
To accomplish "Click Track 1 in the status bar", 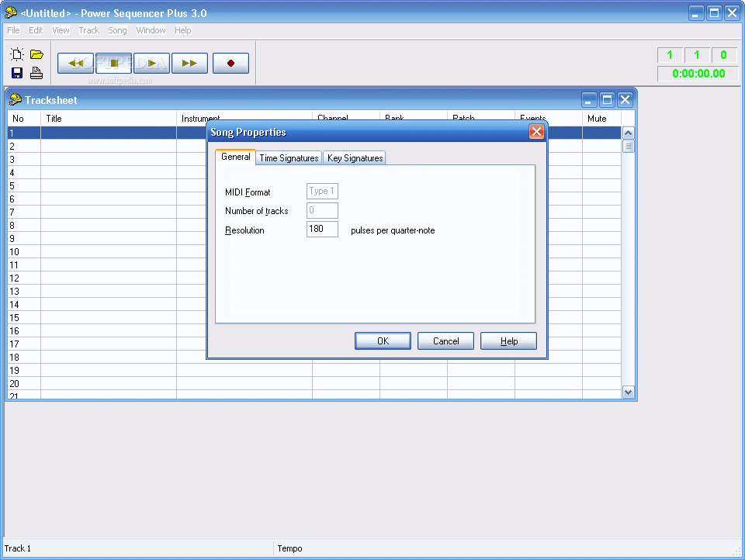I will (18, 548).
